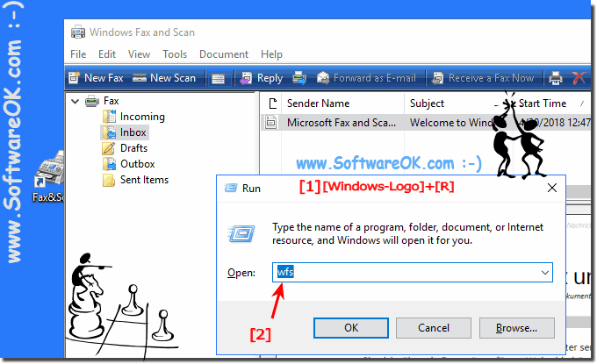The image size is (597, 364).
Task: Click the Windows Fax and Scan title icon
Action: pos(78,32)
